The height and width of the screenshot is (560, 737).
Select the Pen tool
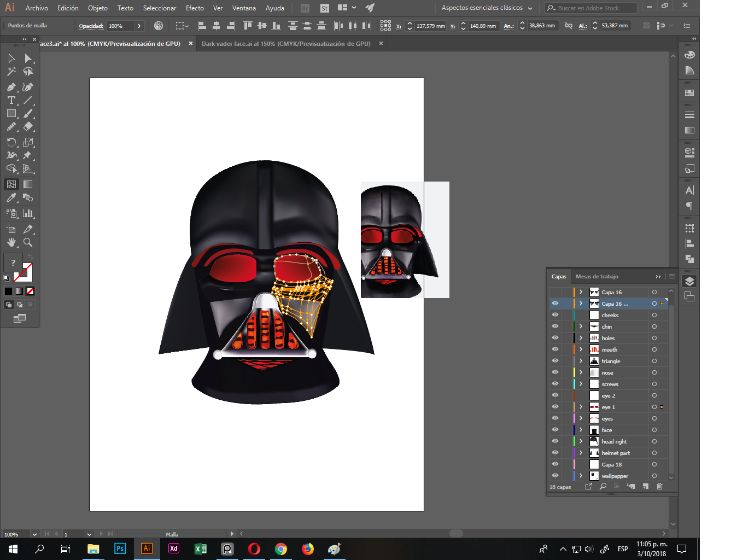(11, 87)
